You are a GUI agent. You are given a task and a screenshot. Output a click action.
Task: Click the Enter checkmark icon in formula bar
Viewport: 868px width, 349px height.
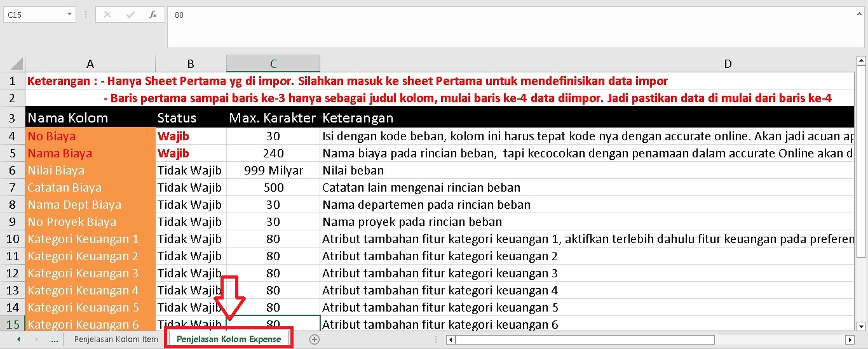[130, 15]
